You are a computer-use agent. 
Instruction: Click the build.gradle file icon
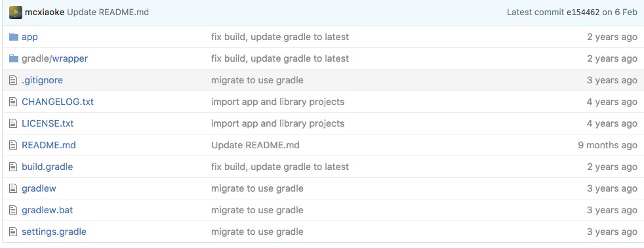click(x=13, y=167)
